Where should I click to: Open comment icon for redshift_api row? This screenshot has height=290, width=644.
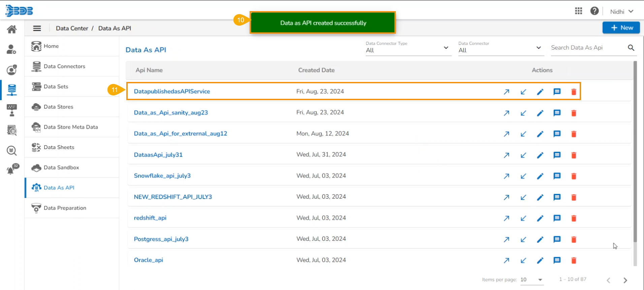[557, 218]
